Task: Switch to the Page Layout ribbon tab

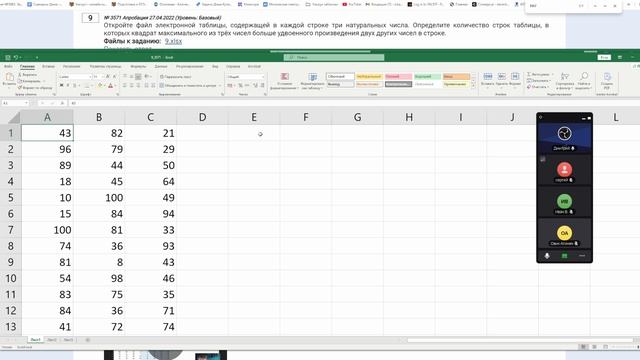Action: click(x=105, y=66)
